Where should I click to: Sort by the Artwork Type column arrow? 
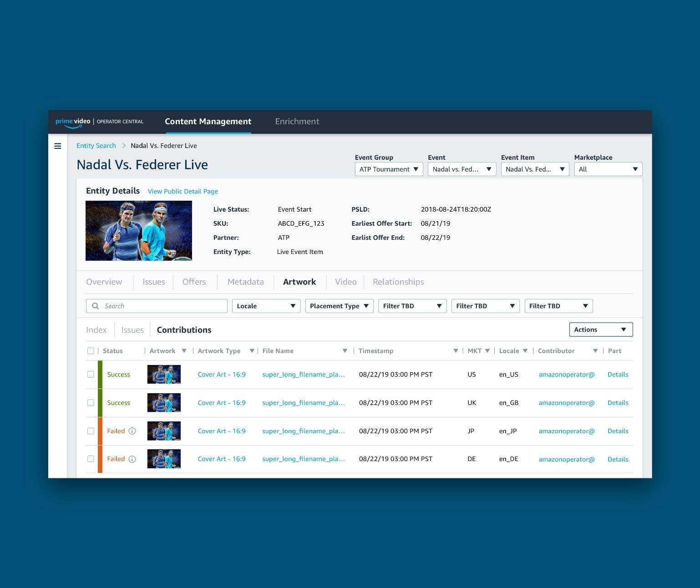(252, 351)
